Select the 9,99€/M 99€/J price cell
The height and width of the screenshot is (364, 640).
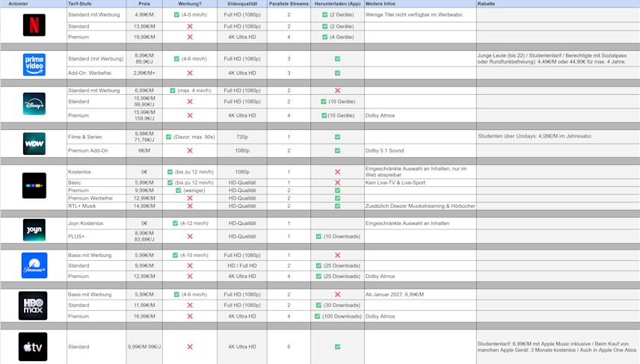point(144,347)
